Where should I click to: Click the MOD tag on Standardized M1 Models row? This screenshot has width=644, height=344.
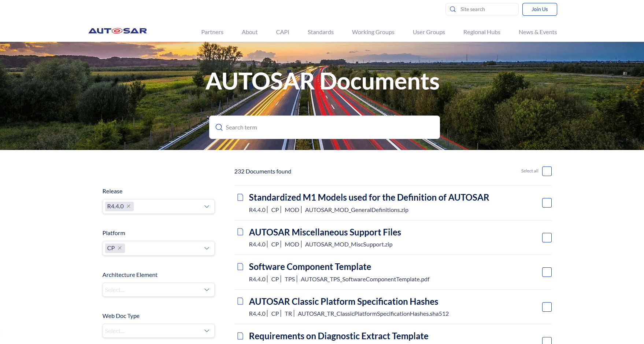(292, 210)
